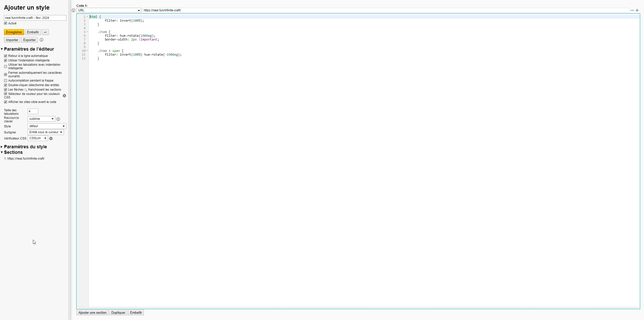Viewport: 644px width, 320px height.
Task: Disable the Activé checkbox
Action: pyautogui.click(x=6, y=23)
